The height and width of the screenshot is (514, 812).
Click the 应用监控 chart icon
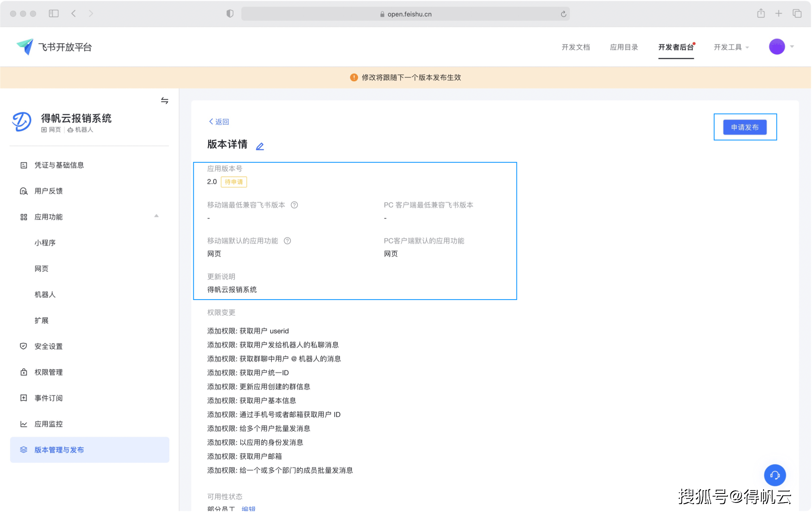(x=24, y=424)
